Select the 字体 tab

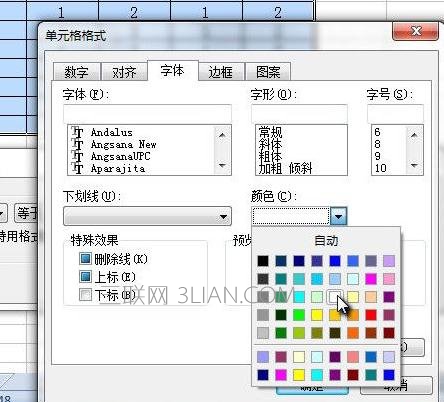(x=173, y=70)
